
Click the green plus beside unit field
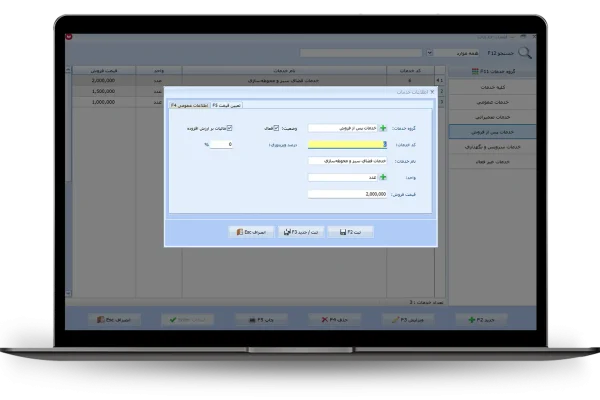click(x=383, y=177)
